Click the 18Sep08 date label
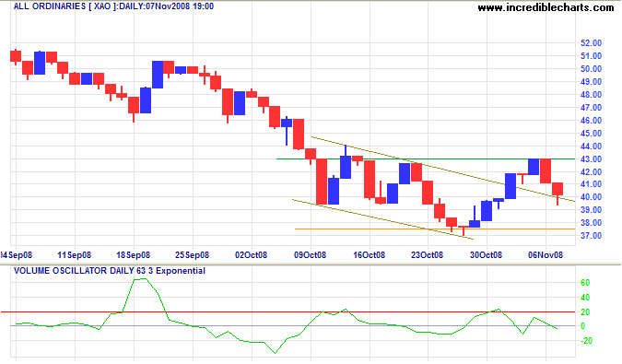 click(x=134, y=255)
